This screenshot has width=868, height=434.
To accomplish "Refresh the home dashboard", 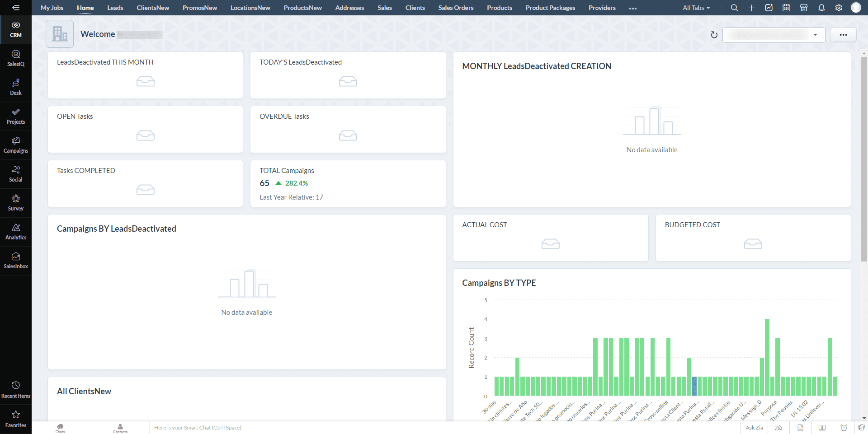I will 714,35.
